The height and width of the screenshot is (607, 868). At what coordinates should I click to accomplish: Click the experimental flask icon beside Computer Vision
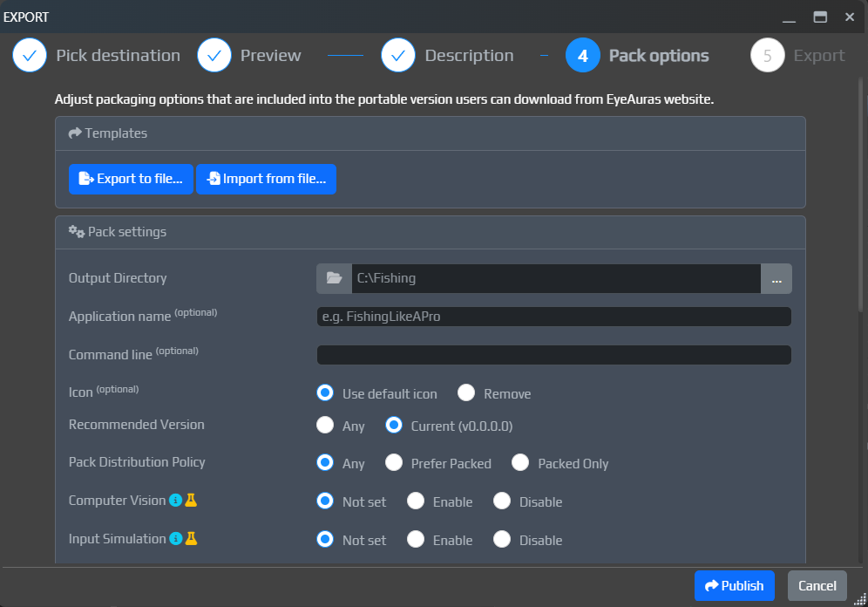[x=192, y=501]
